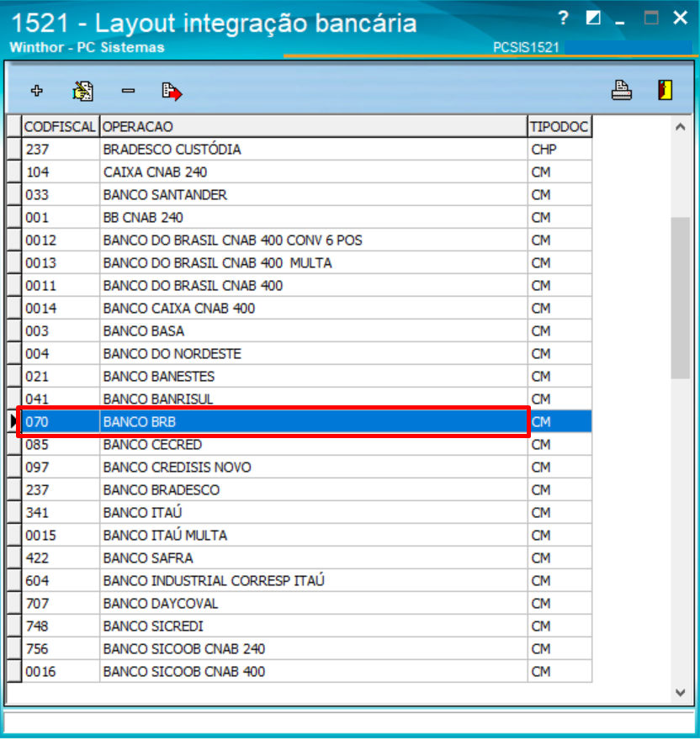
Task: Click the printer icon
Action: [x=621, y=90]
